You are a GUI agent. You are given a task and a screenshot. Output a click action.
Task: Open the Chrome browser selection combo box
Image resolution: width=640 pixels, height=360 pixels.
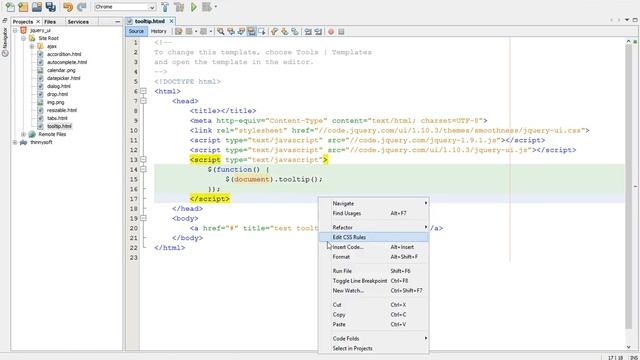coord(124,7)
